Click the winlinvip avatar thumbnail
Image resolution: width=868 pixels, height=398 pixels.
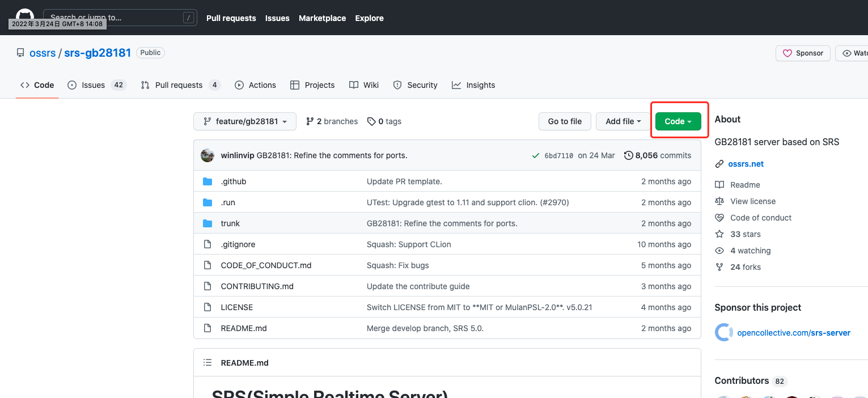pos(208,155)
